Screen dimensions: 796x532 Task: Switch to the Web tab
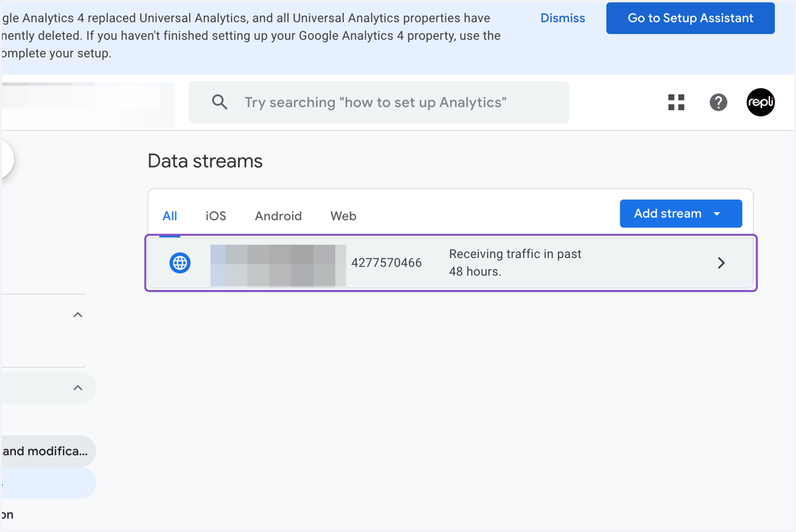343,216
